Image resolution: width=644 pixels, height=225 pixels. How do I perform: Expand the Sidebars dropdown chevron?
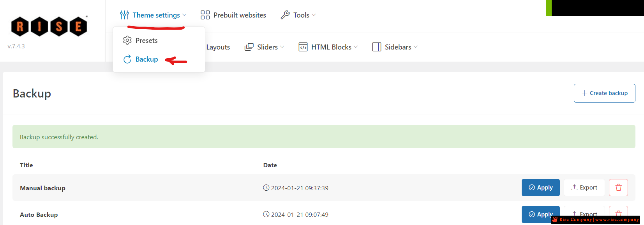tap(416, 47)
